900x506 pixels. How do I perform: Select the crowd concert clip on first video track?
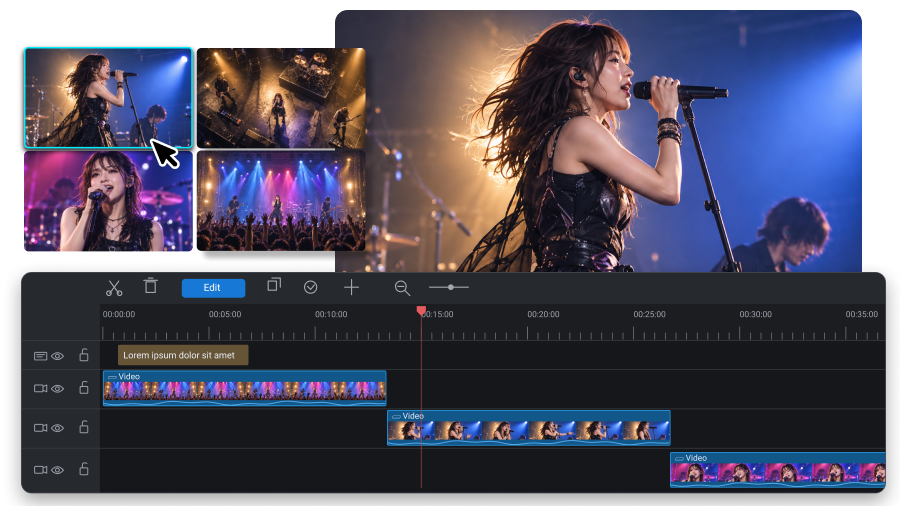click(x=245, y=388)
